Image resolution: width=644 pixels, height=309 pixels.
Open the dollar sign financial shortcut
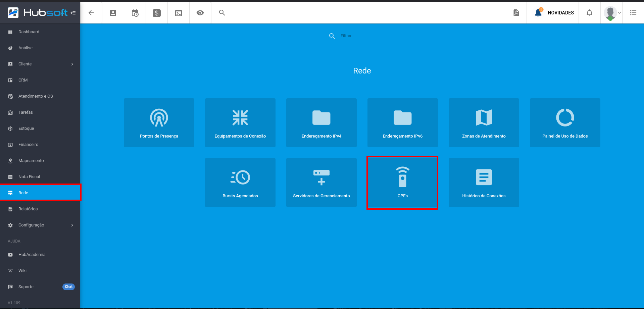pos(157,13)
